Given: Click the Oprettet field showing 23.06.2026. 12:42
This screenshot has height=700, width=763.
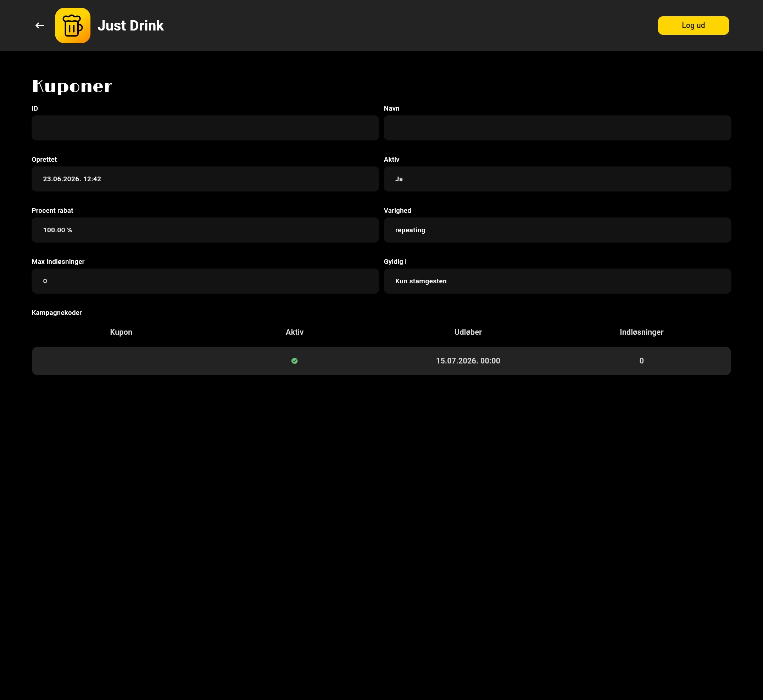Looking at the screenshot, I should click(x=205, y=179).
